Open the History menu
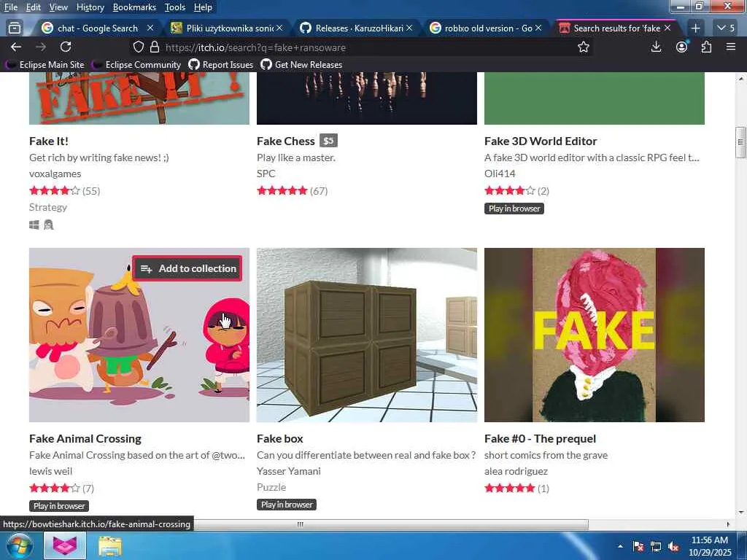Image resolution: width=747 pixels, height=560 pixels. click(x=90, y=7)
